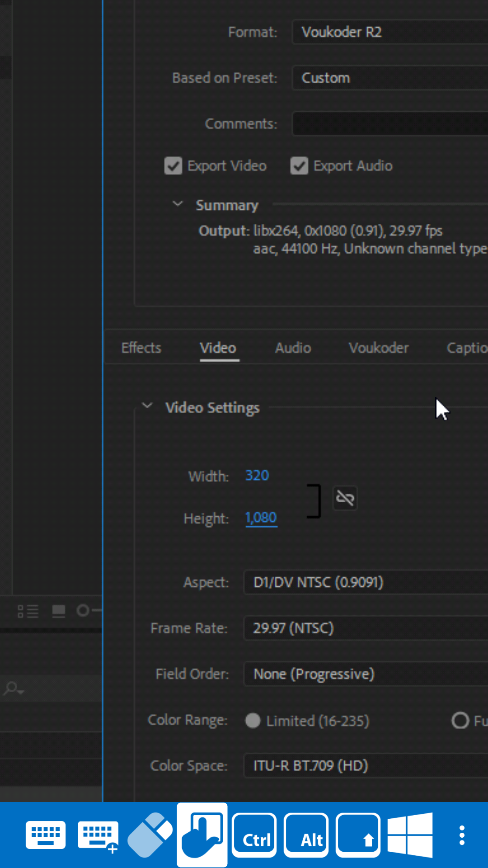Screen dimensions: 488x868
Task: Uncheck the Export Video checkbox
Action: coord(173,166)
